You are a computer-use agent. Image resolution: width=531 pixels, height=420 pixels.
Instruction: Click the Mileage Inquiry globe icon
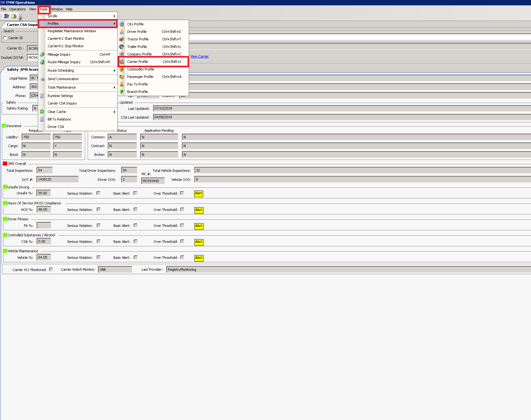42,54
